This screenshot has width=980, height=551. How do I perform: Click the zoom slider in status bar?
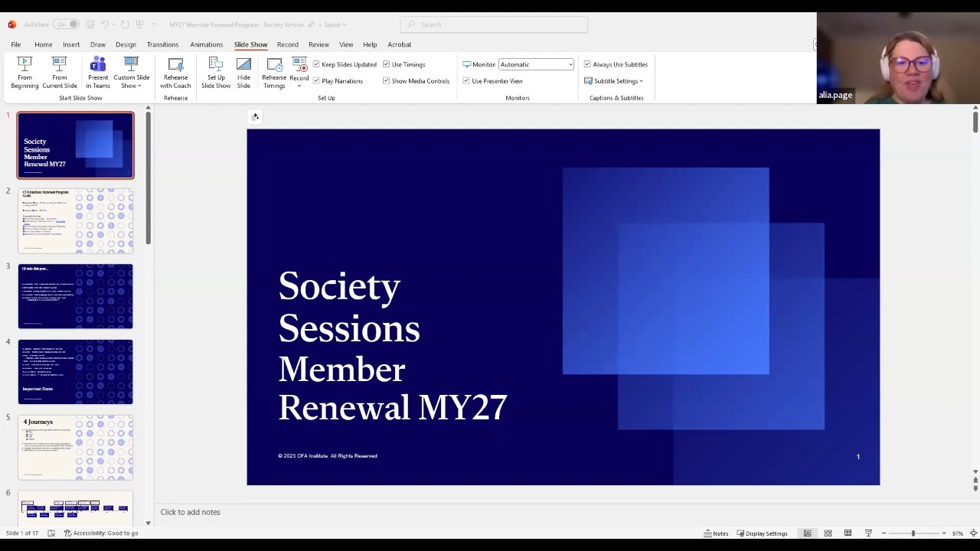coord(913,533)
